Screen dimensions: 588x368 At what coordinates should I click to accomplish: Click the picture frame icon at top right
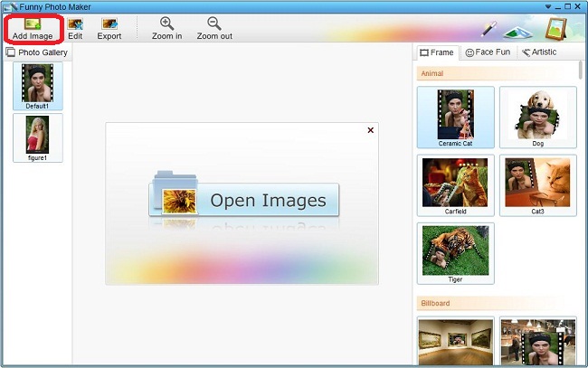click(555, 28)
